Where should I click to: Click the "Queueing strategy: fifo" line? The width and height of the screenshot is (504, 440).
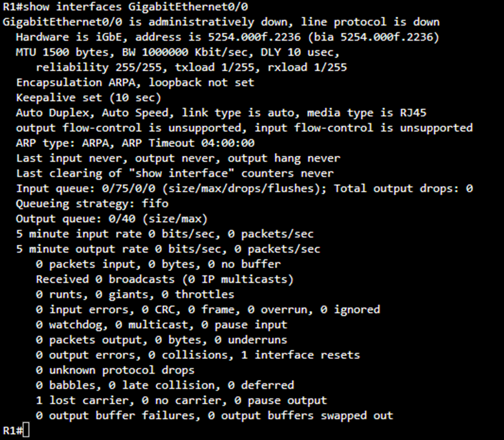coord(91,204)
